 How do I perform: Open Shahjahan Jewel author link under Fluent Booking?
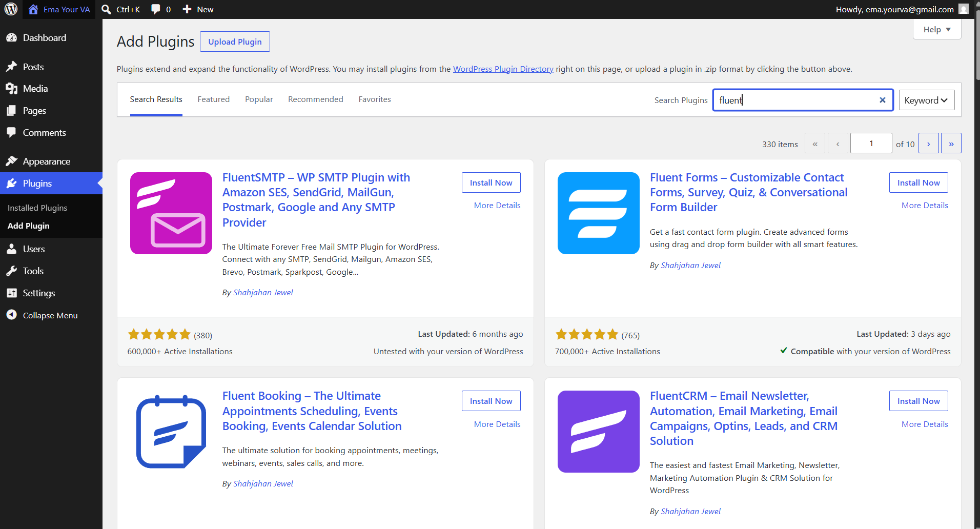tap(263, 483)
